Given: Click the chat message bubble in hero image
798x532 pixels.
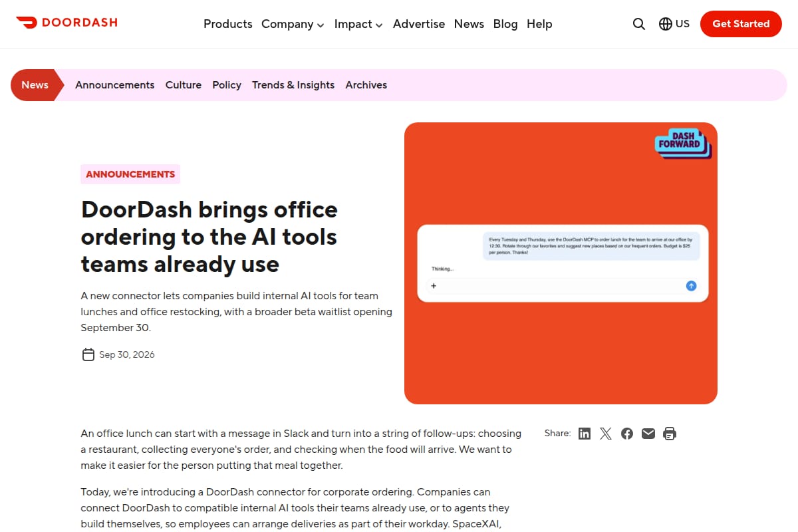Looking at the screenshot, I should 591,246.
